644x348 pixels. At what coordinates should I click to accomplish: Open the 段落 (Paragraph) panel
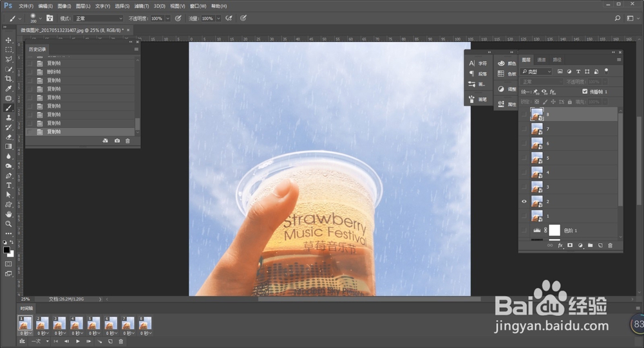tap(478, 73)
